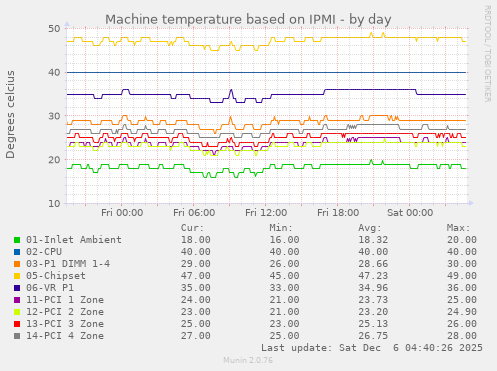Click the 'Fri 00:00' time axis label
Viewport: 497px width, 371px height.
pyautogui.click(x=122, y=213)
